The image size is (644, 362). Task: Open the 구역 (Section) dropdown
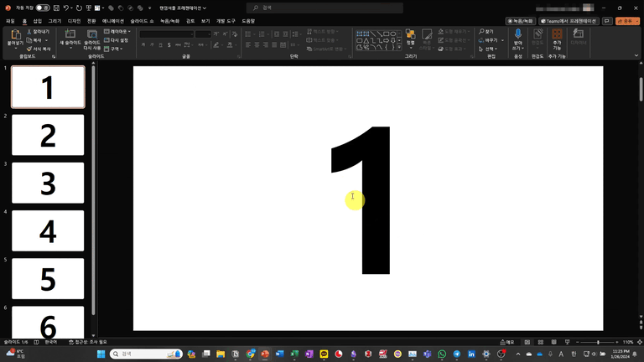click(114, 49)
